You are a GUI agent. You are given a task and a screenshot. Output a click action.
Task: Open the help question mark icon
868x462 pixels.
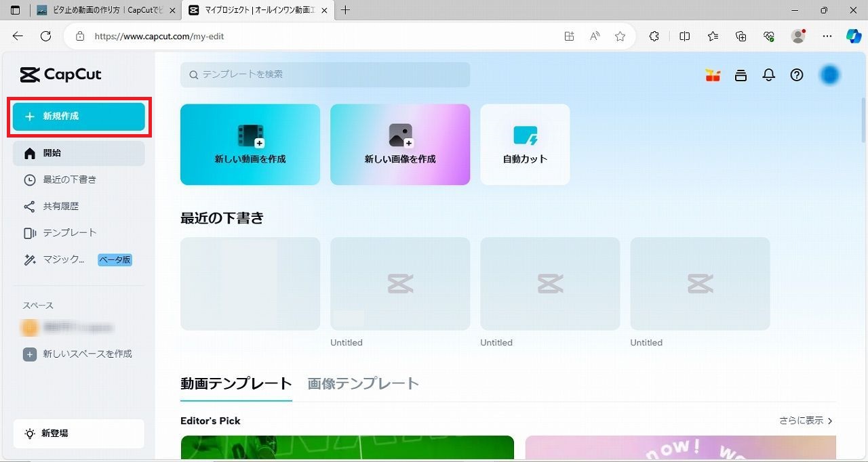[797, 75]
